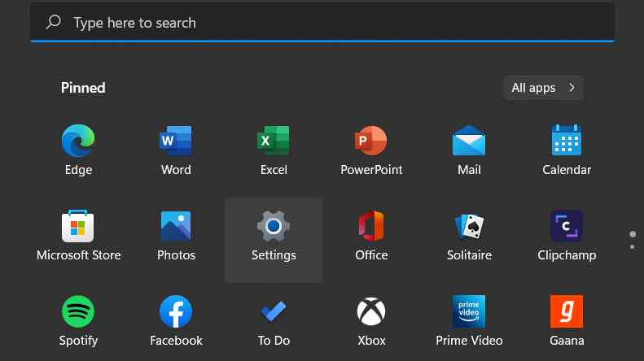Launch Word from pinned apps
644x361 pixels.
(176, 141)
